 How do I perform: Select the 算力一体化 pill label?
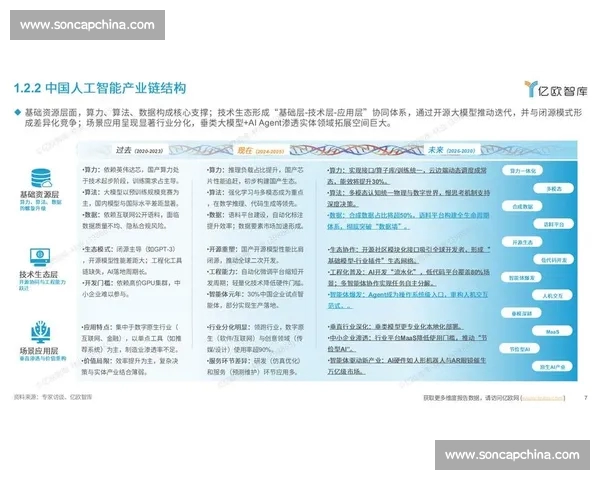(x=522, y=171)
